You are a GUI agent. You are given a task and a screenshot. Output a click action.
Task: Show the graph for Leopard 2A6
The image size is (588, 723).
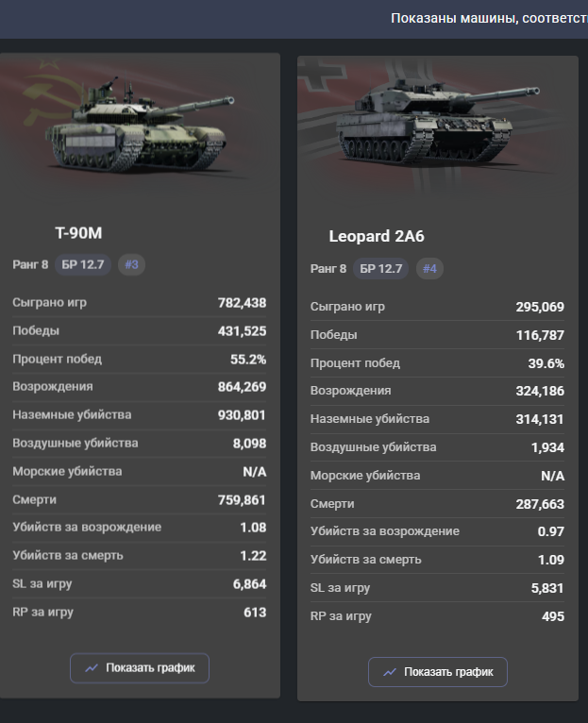pyautogui.click(x=438, y=672)
